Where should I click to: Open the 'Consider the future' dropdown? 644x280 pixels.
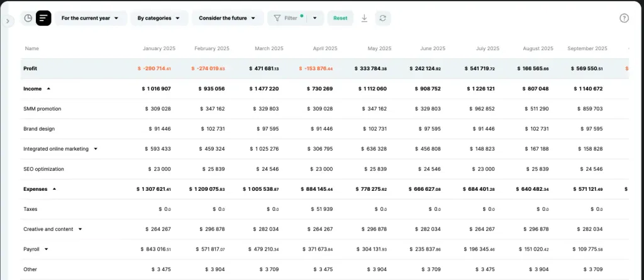click(x=228, y=18)
